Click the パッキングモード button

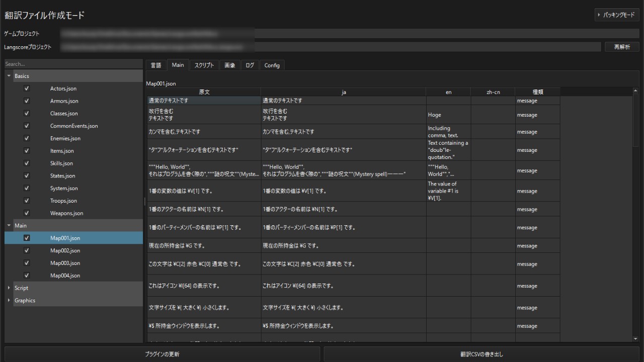pos(617,15)
